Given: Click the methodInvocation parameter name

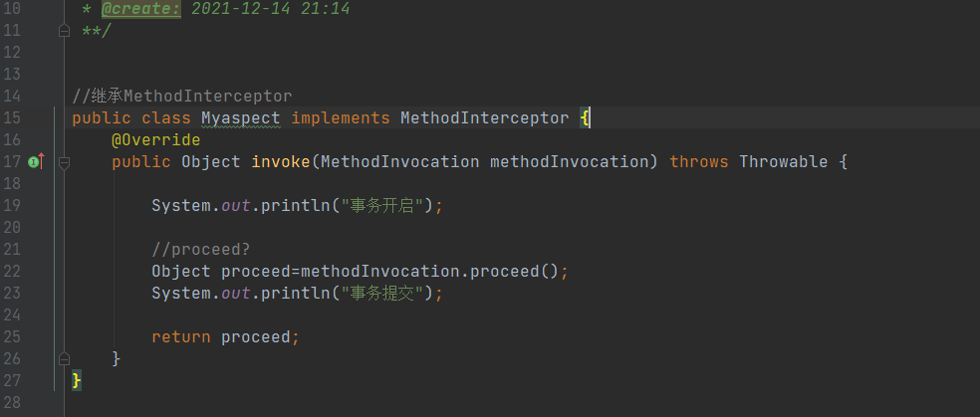Looking at the screenshot, I should [x=573, y=161].
